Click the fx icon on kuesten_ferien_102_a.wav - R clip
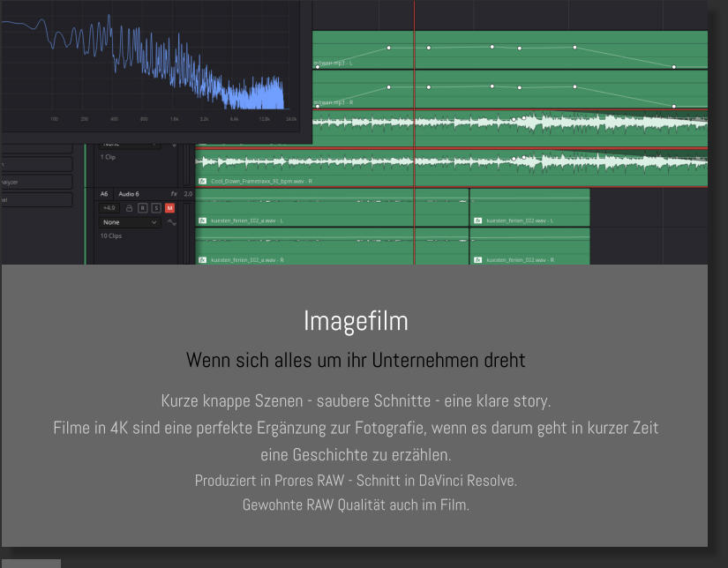Image resolution: width=728 pixels, height=568 pixels. coord(204,258)
